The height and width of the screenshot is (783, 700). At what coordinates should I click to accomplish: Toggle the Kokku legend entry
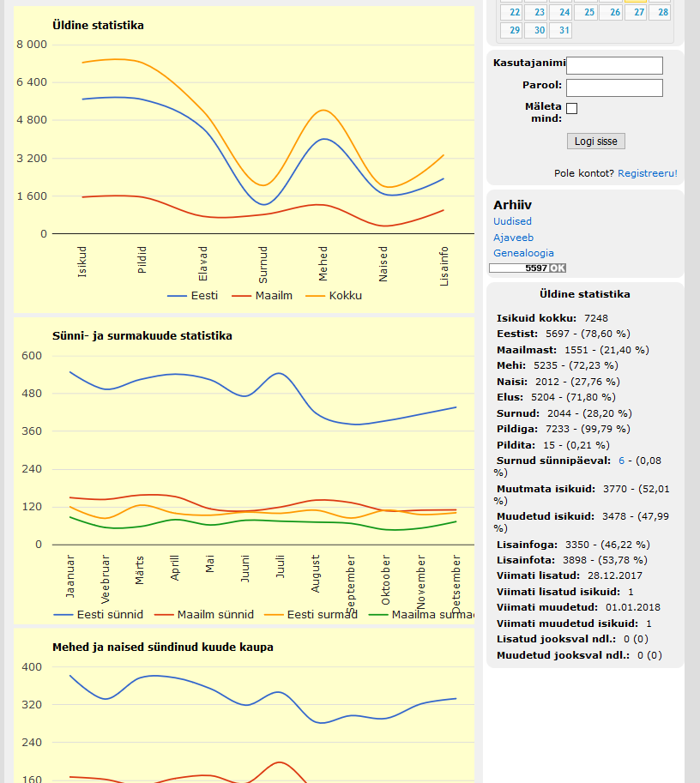coord(335,296)
